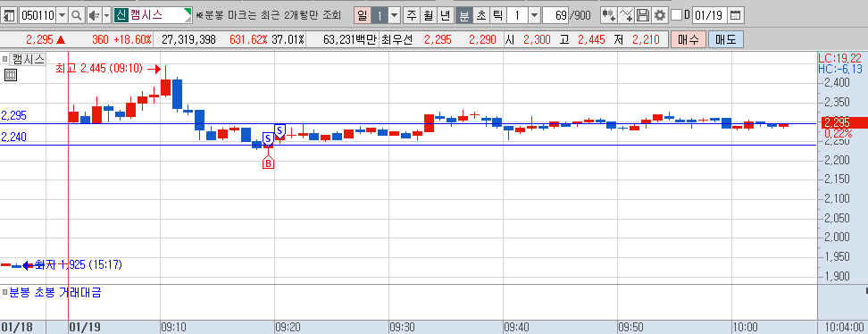Click the speaker sound icon
This screenshot has height=334, width=868.
pos(94,15)
